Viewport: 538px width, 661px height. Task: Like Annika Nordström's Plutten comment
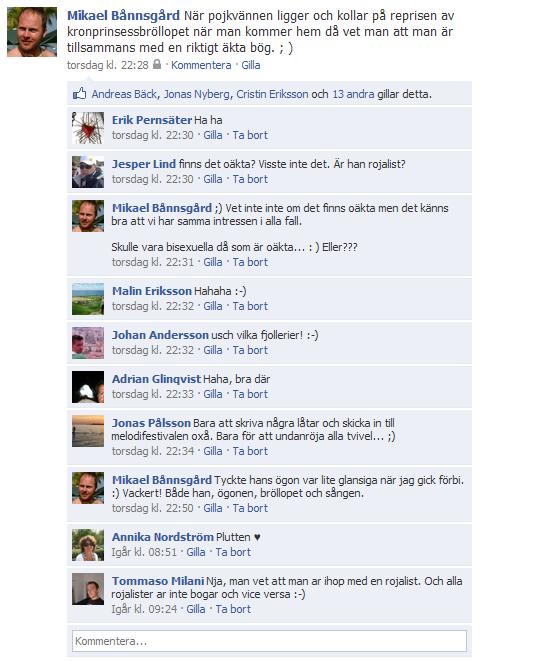click(x=196, y=552)
